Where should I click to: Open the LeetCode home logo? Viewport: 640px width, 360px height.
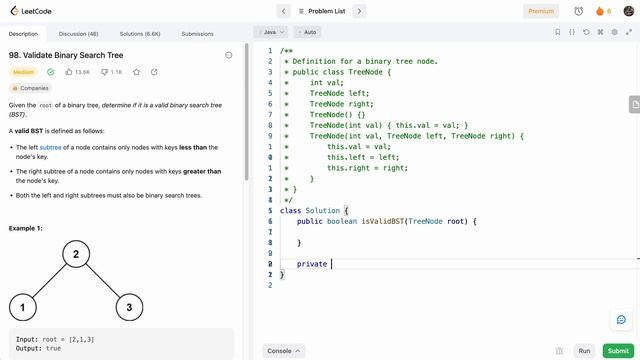(x=31, y=11)
